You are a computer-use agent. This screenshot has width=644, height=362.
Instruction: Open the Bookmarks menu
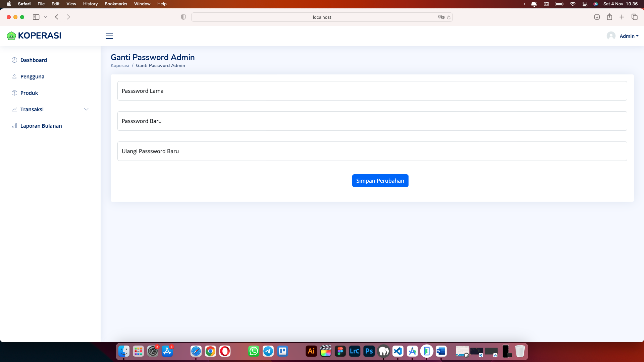[x=116, y=4]
